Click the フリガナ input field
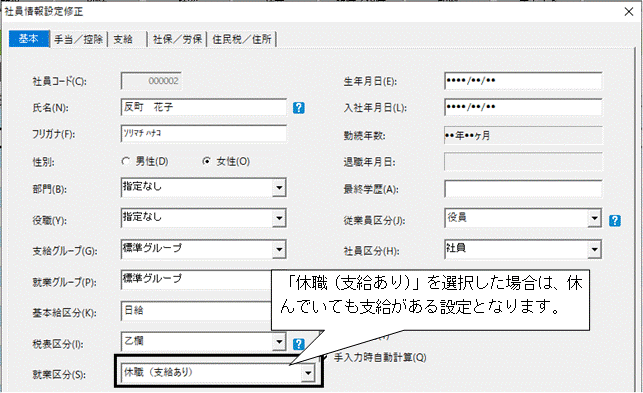The width and height of the screenshot is (643, 393). [x=204, y=134]
